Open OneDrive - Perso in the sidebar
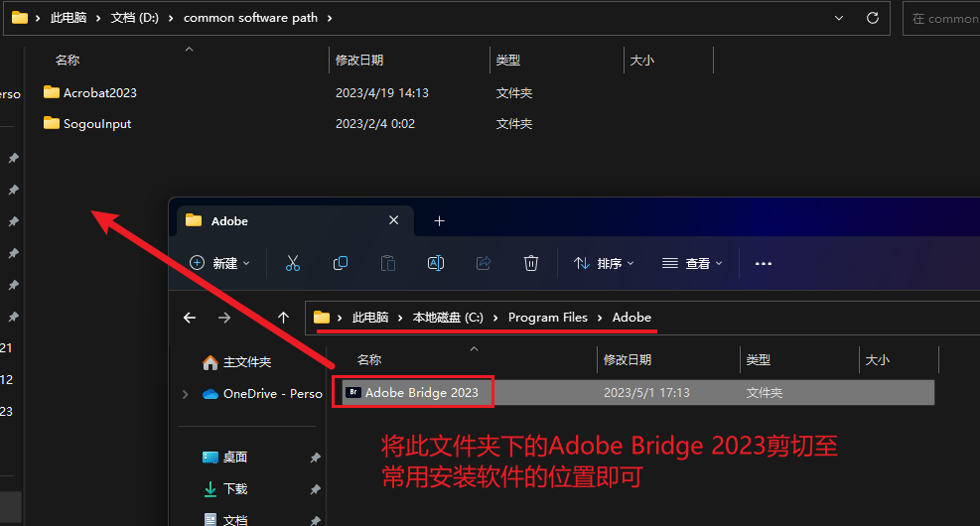This screenshot has height=526, width=980. click(262, 394)
